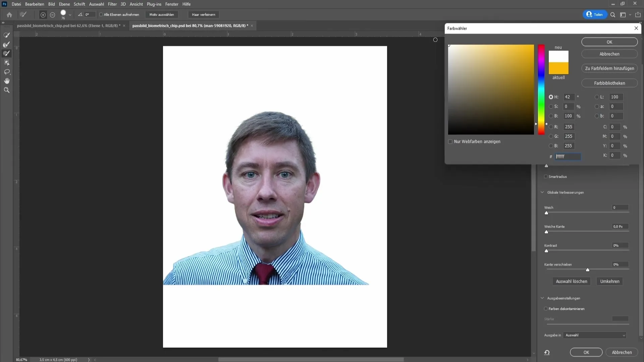Select the R red radio button

[551, 127]
